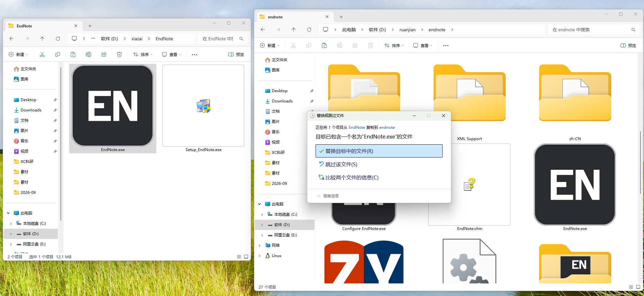Select the zh-CN folder
Viewport: 644px width, 296px height.
[x=575, y=102]
